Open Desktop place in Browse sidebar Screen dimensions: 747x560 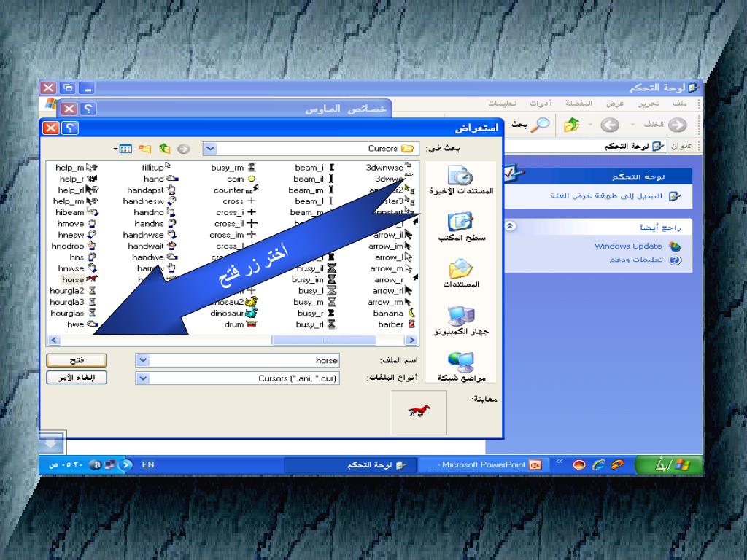461,227
